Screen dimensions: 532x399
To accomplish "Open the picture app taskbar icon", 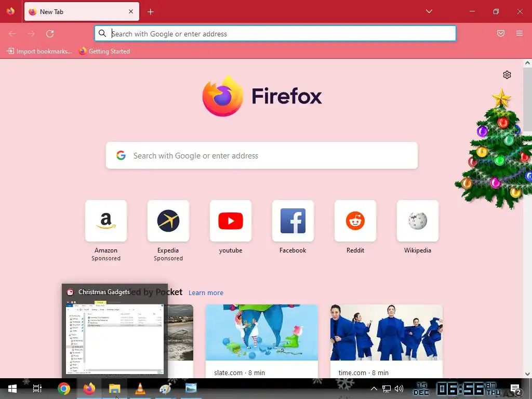I will click(x=191, y=389).
